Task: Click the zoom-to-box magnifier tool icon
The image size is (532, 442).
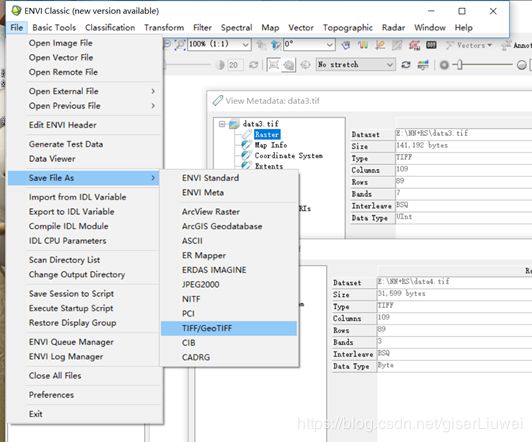Action: 180,44
